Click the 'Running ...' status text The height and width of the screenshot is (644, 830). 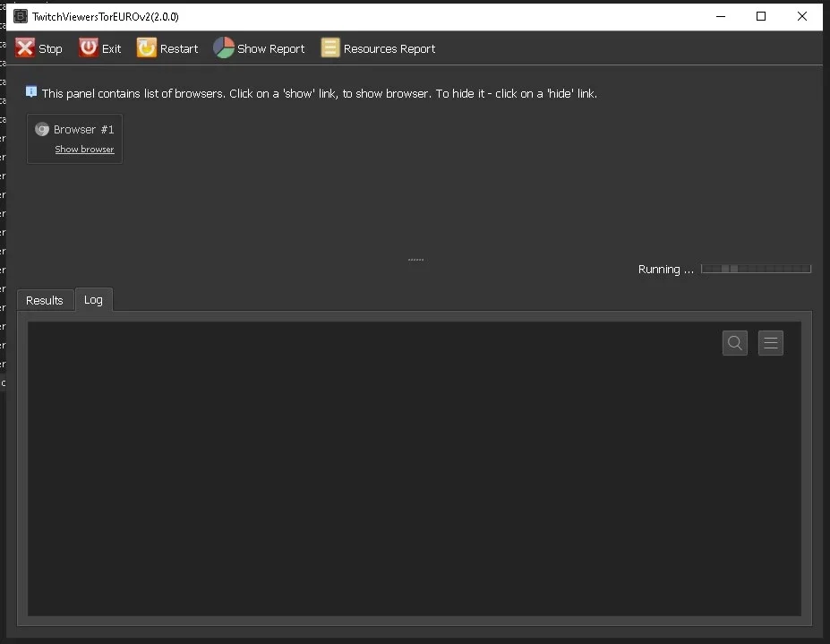pos(666,269)
